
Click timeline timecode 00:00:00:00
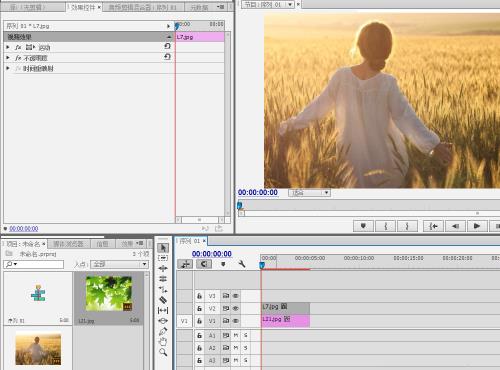(212, 254)
